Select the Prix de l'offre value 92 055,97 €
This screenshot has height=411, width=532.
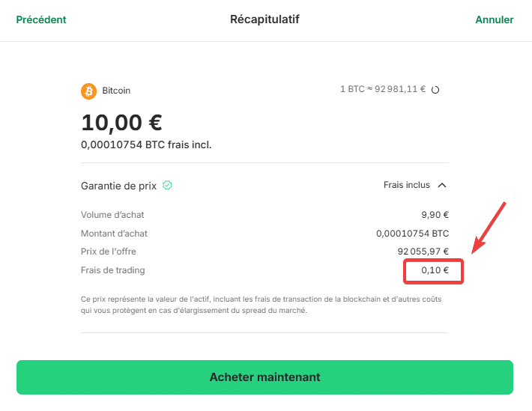click(423, 252)
